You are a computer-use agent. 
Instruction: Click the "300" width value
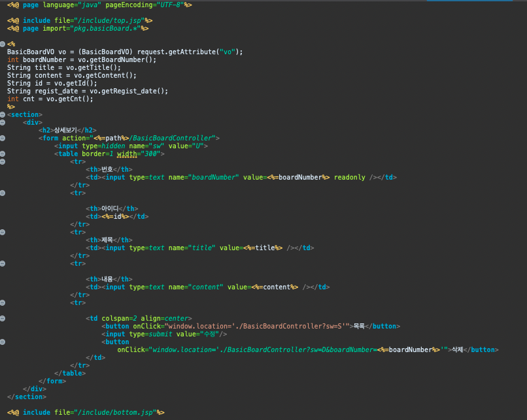pyautogui.click(x=150, y=153)
